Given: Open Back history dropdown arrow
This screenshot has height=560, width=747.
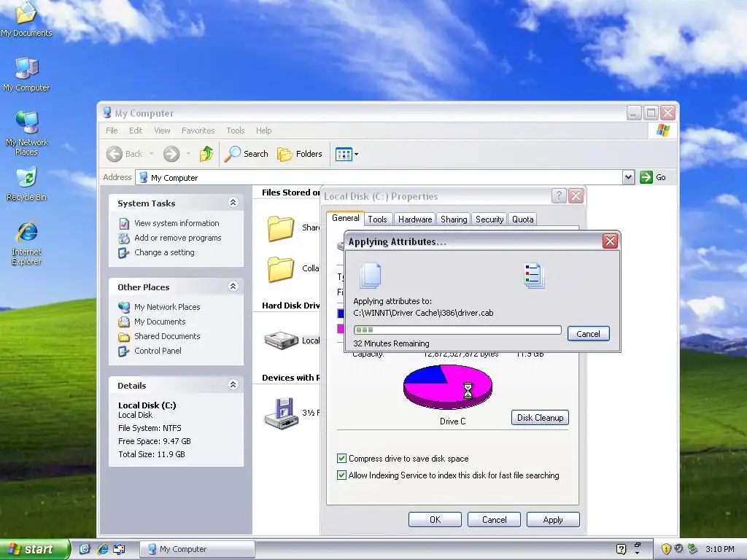Looking at the screenshot, I should coord(152,154).
